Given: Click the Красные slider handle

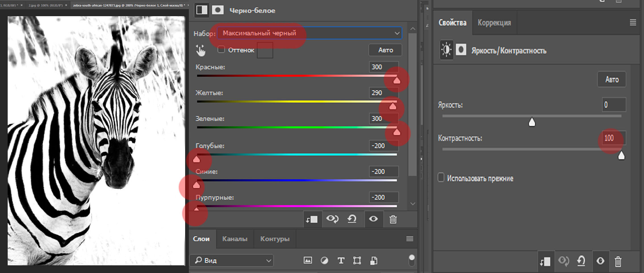Looking at the screenshot, I should 397,81.
